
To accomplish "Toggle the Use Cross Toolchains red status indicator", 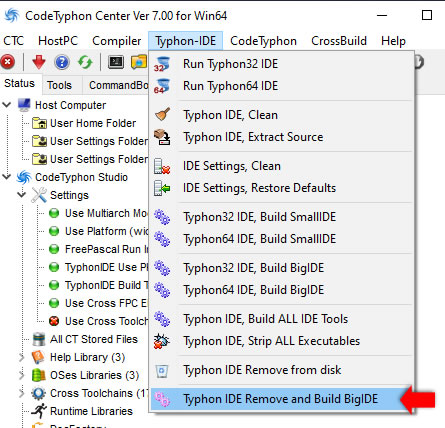I will point(54,321).
